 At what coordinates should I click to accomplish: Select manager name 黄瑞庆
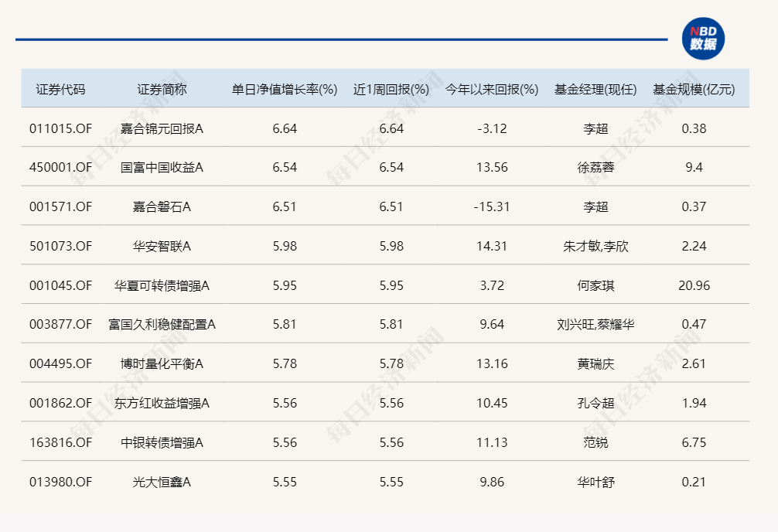(595, 363)
